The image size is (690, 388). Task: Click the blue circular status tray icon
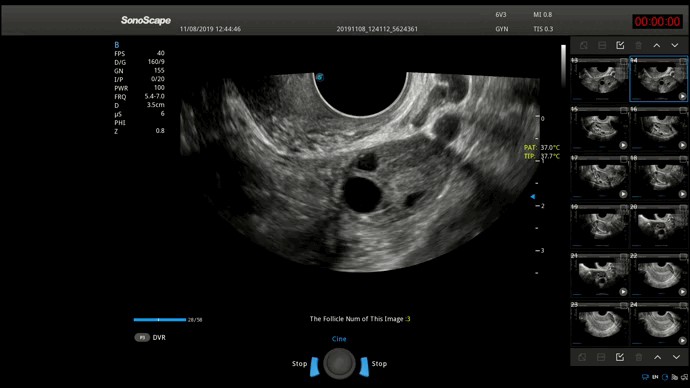pyautogui.click(x=665, y=377)
